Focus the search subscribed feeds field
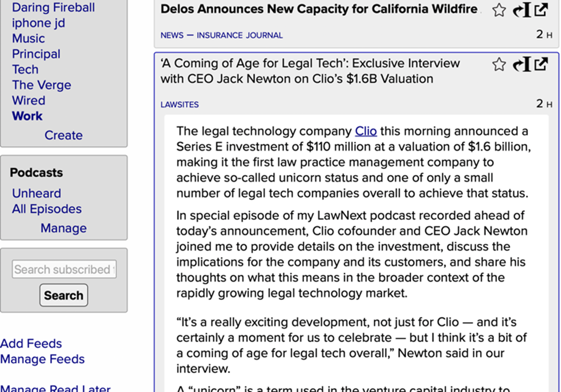This screenshot has width=561, height=392. pyautogui.click(x=64, y=270)
